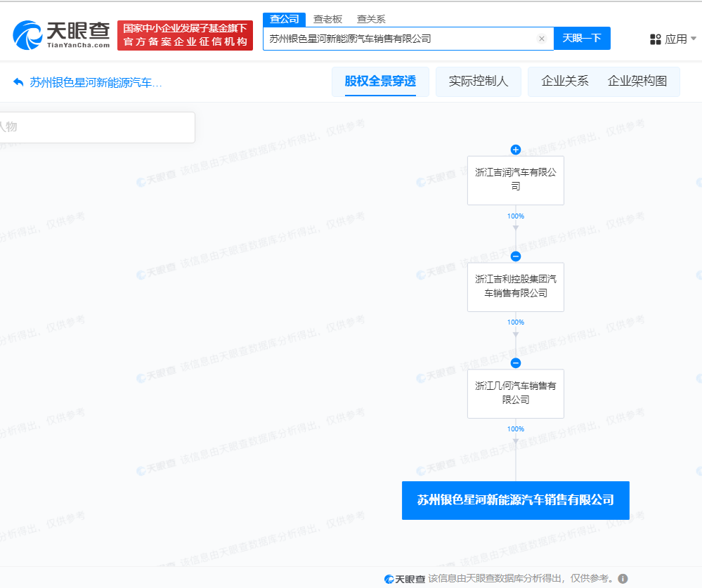Screen dimensions: 702x588
Task: Collapse the 浙江几何汽车销售 node with minus icon
Action: [x=516, y=362]
